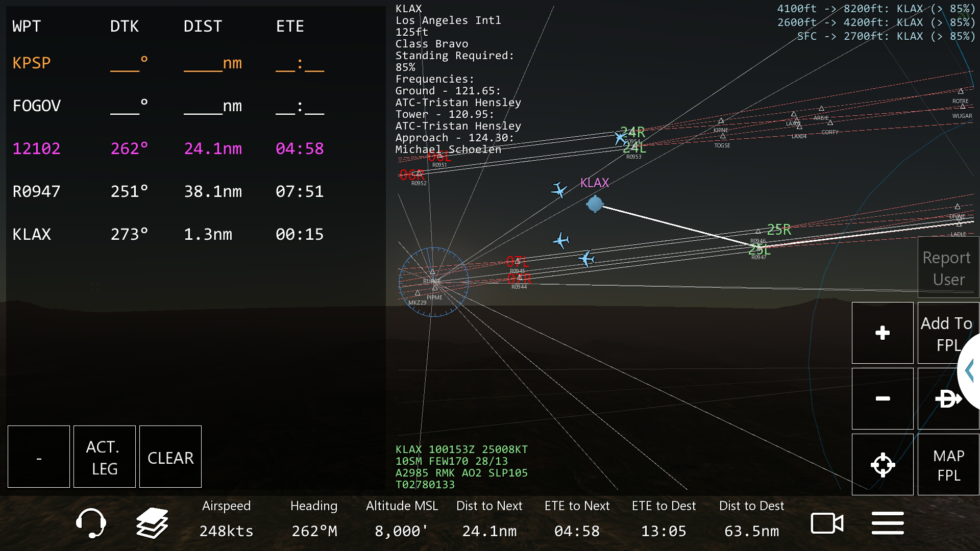Open map layers stack icon
Screen dimensions: 980x551
click(152, 523)
